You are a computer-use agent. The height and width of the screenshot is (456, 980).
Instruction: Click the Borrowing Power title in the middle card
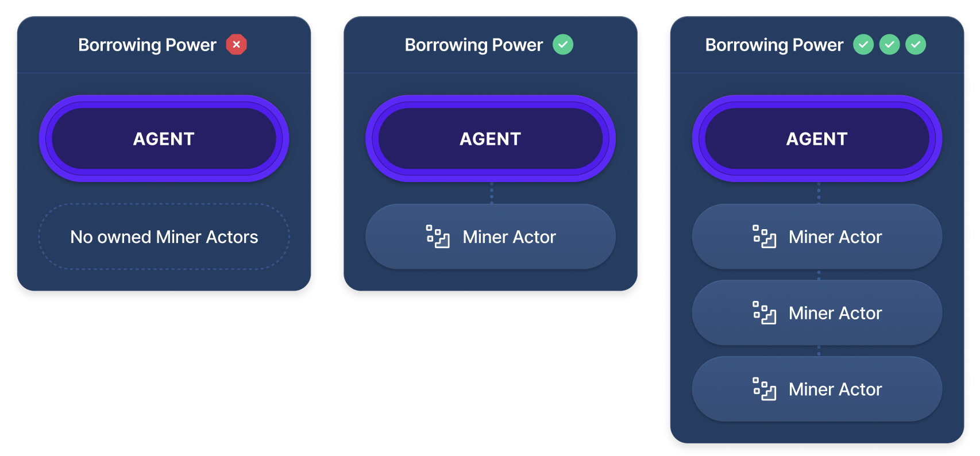coord(473,45)
